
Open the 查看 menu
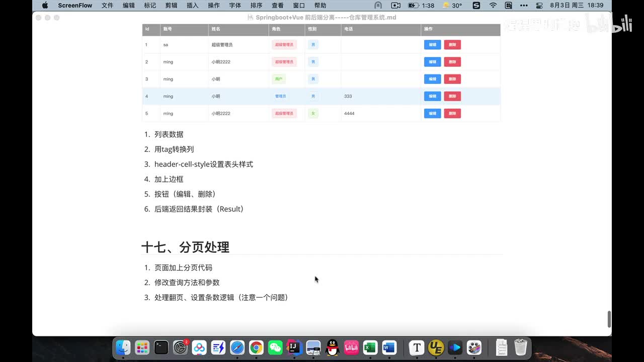point(277,6)
